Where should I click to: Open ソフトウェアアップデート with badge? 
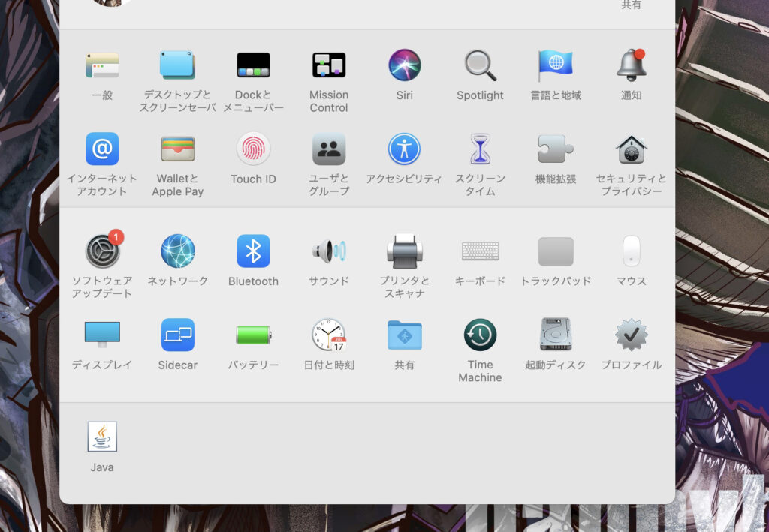pos(103,251)
